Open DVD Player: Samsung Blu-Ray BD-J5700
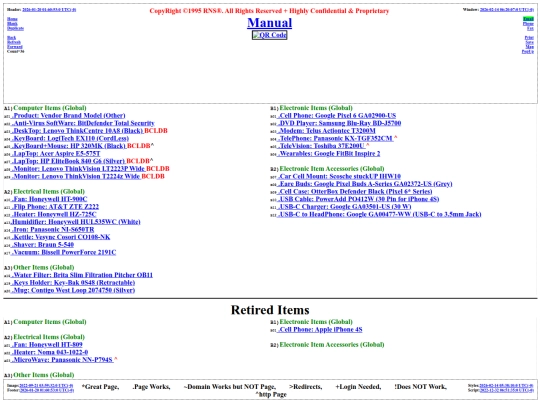This screenshot has width=540, height=405. click(339, 123)
